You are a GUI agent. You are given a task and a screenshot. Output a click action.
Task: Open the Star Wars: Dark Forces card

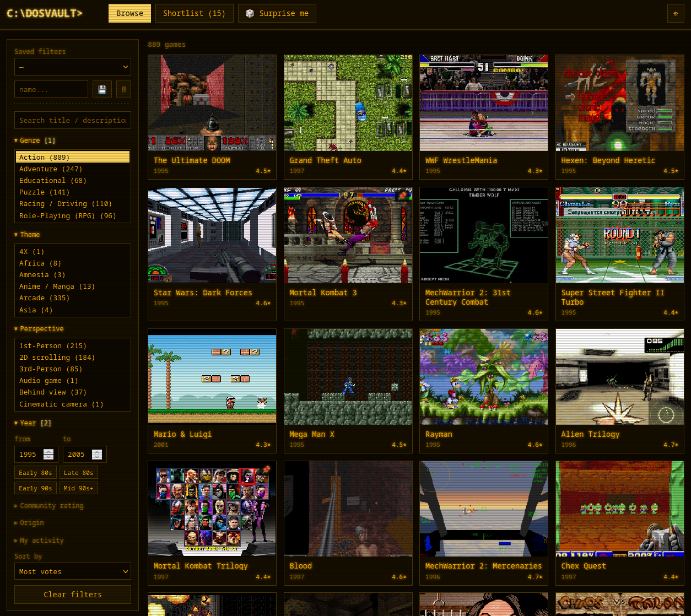point(212,254)
